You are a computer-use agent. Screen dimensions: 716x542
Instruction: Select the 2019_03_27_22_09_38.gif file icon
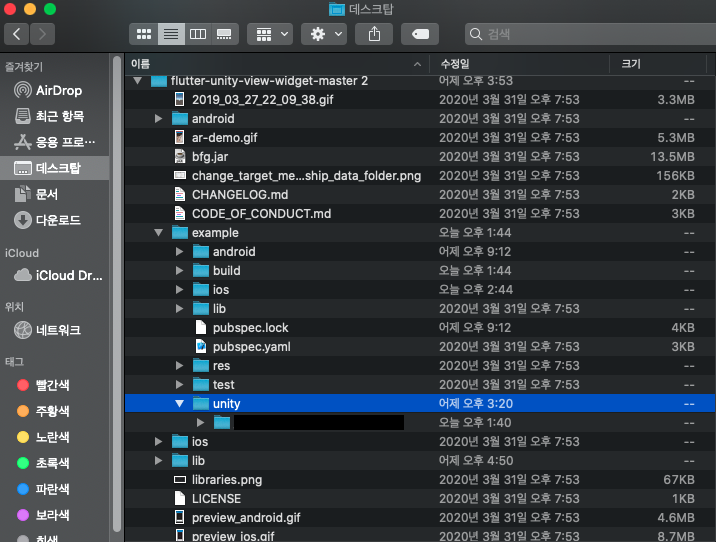(x=180, y=100)
